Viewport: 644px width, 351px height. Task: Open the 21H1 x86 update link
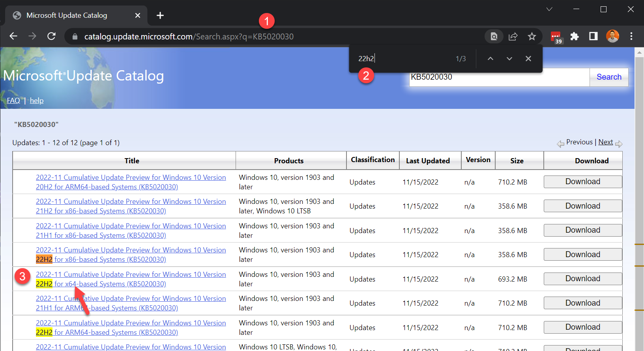[131, 231]
